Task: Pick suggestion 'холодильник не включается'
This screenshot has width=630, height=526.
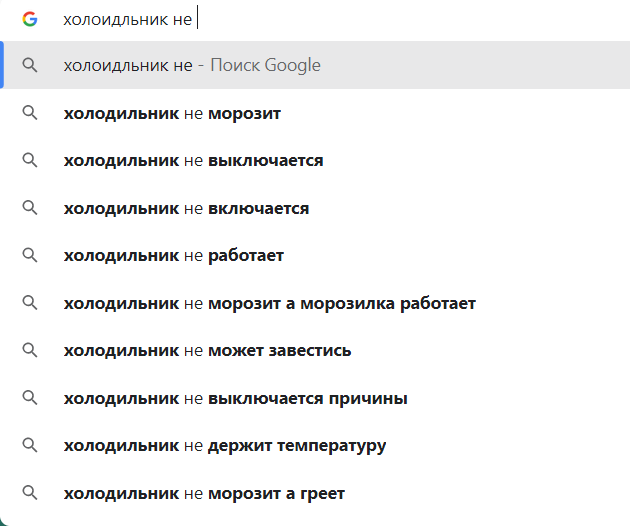Action: click(186, 208)
